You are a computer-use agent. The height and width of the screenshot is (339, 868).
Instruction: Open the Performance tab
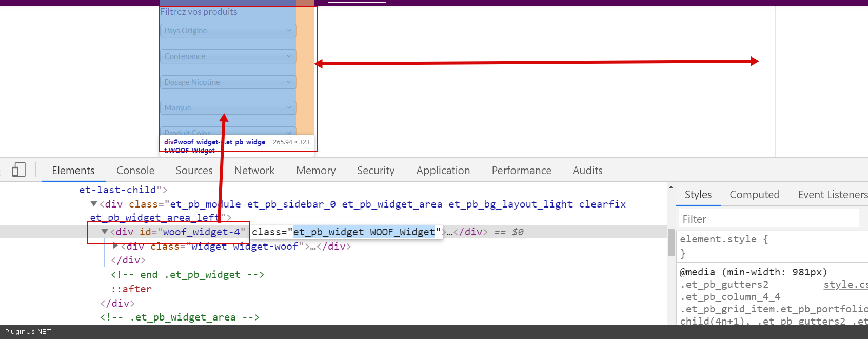pyautogui.click(x=521, y=171)
